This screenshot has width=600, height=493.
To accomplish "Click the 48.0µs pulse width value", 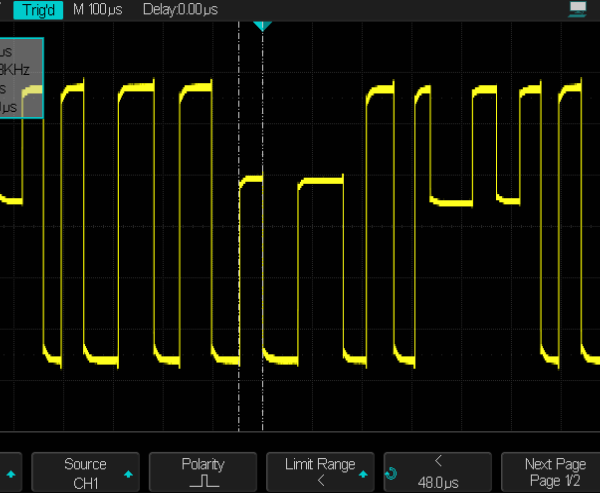I will point(438,481).
